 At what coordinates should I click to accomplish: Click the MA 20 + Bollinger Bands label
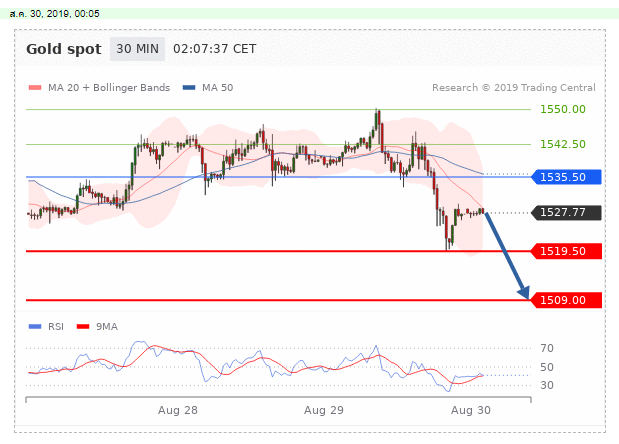click(x=109, y=88)
